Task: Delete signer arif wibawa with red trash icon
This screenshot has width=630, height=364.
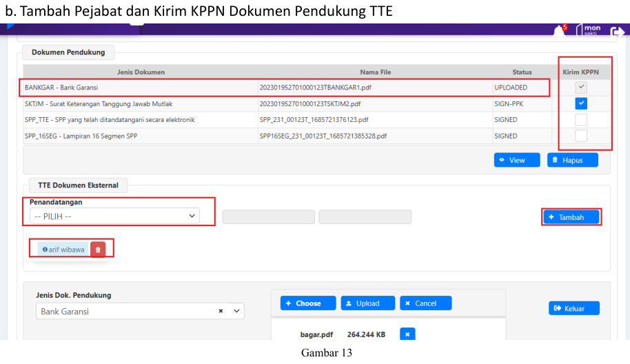Action: pyautogui.click(x=98, y=250)
